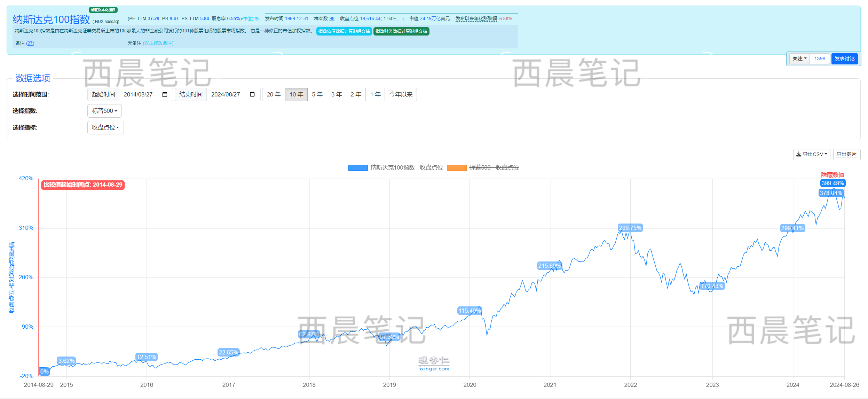Select the 今年以来 time range

tap(401, 94)
